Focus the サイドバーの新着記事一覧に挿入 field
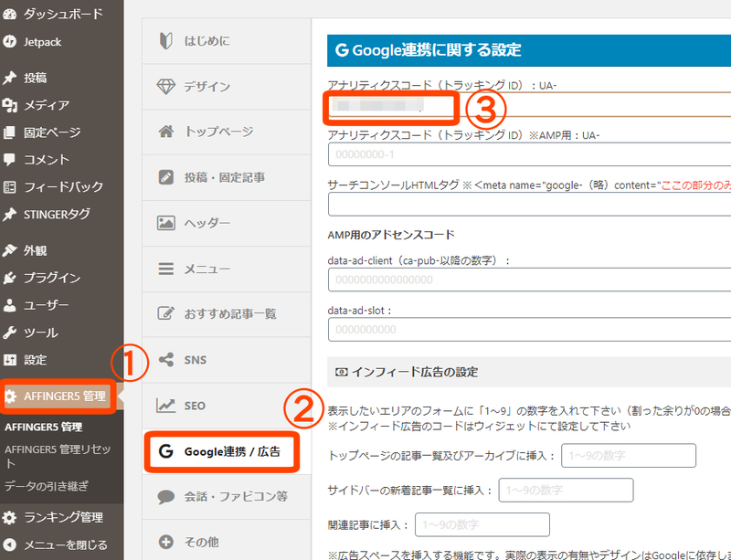This screenshot has height=560, width=731. (x=566, y=490)
